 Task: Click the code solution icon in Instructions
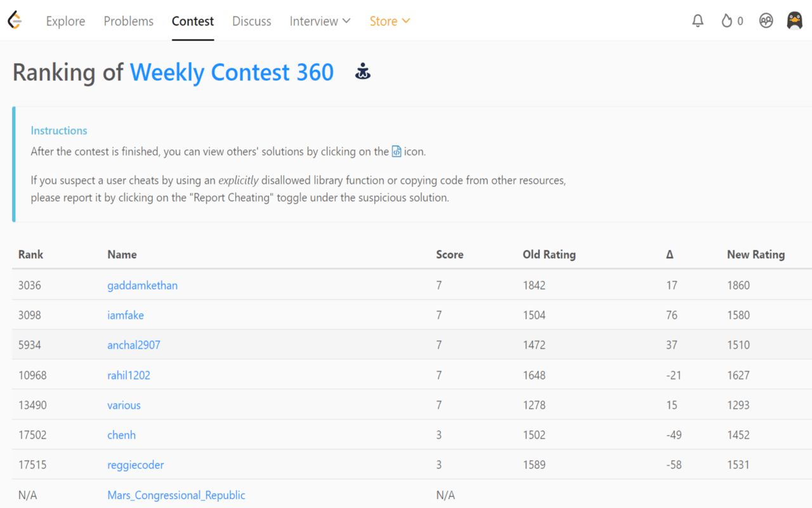coord(396,152)
